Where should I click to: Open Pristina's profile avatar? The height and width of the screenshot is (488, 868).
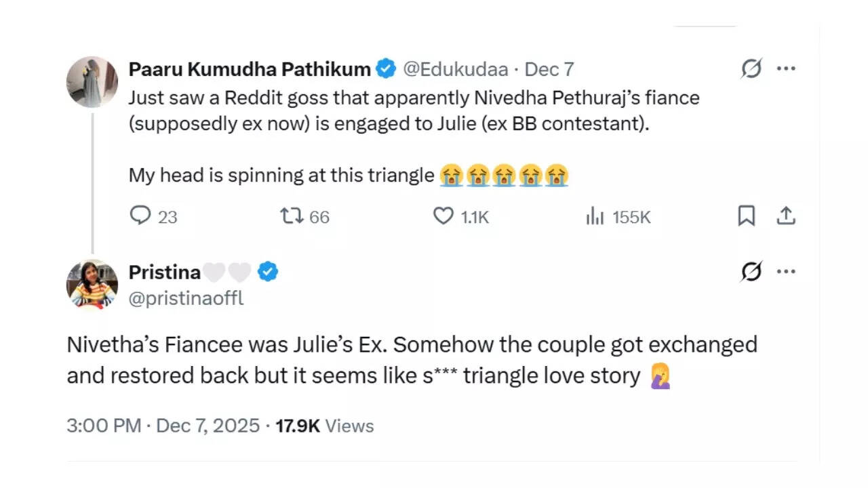click(92, 285)
